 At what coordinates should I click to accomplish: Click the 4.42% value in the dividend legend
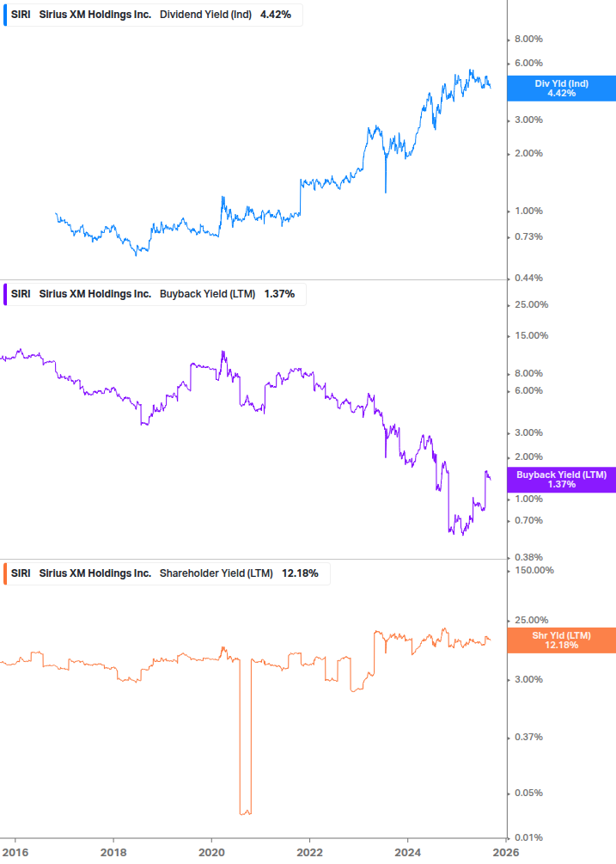pyautogui.click(x=275, y=15)
